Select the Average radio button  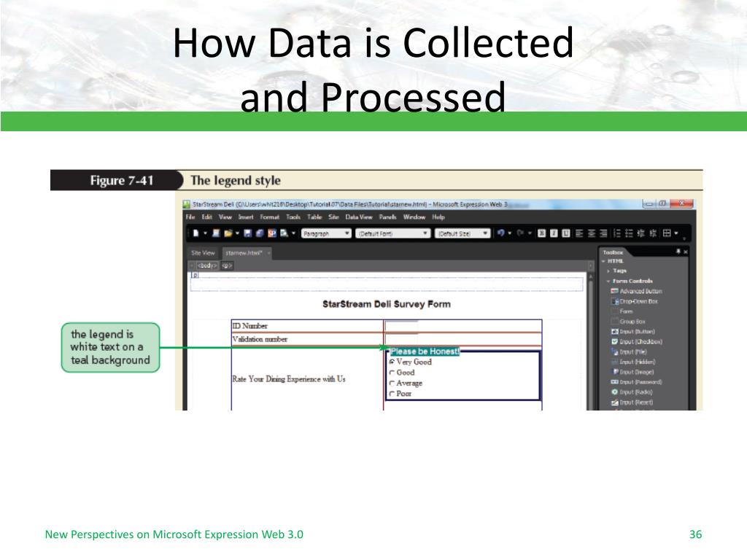pyautogui.click(x=392, y=384)
